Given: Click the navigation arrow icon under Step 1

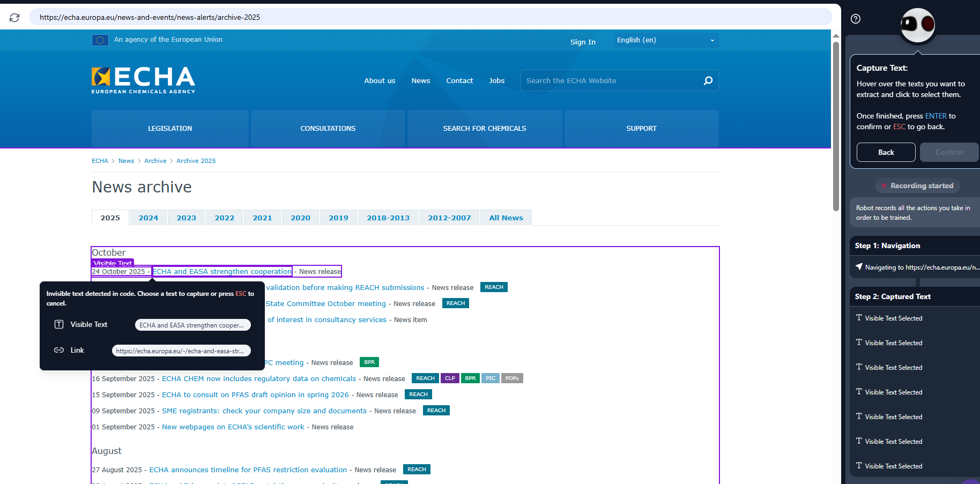Looking at the screenshot, I should [859, 267].
